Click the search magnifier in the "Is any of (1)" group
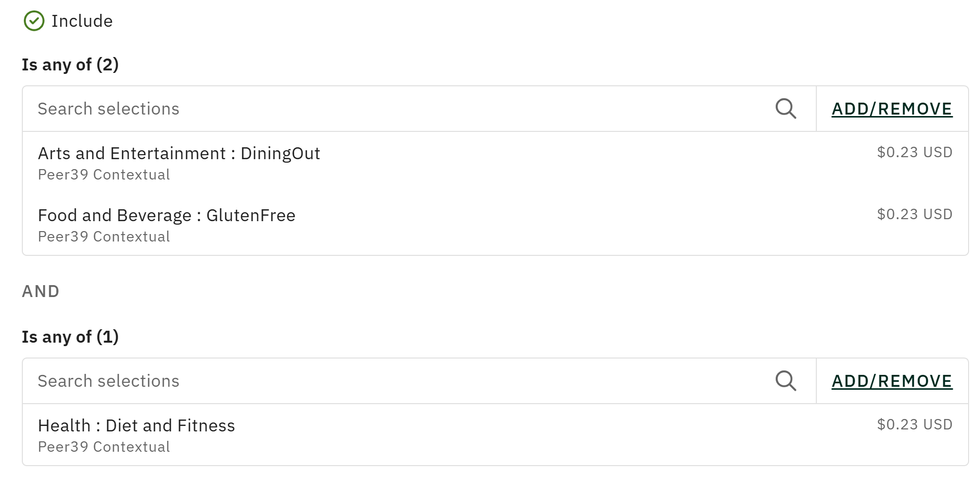 click(x=786, y=381)
